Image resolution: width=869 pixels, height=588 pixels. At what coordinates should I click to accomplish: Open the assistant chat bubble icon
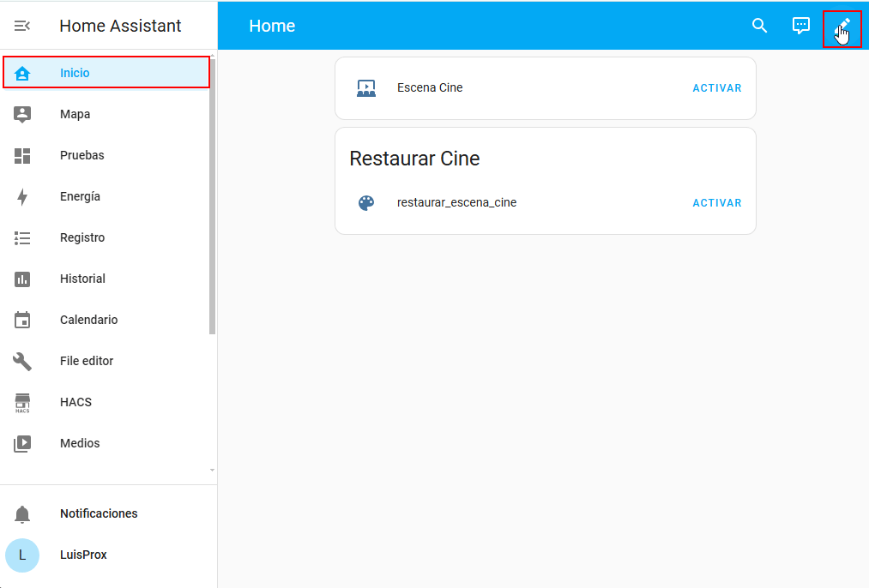click(x=800, y=26)
